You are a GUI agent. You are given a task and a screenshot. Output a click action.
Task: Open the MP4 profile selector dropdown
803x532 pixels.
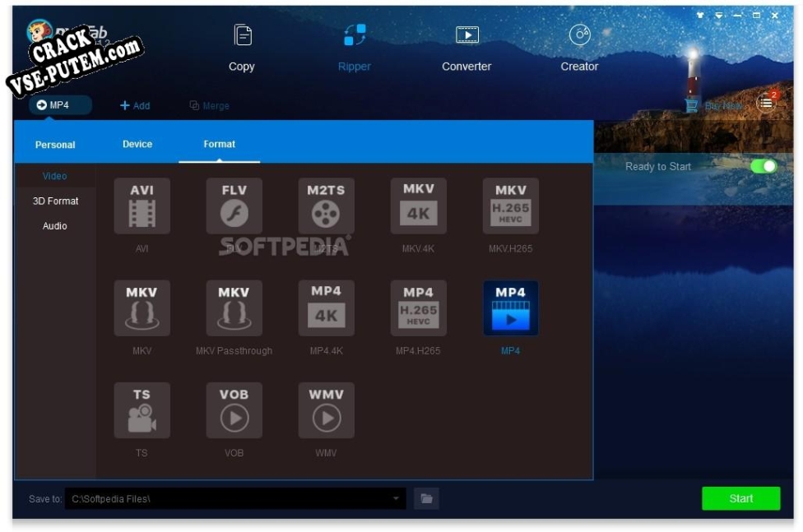[x=60, y=105]
